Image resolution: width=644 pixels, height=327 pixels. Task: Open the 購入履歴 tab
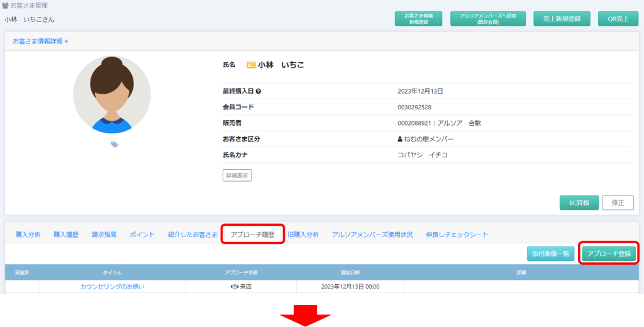pyautogui.click(x=66, y=235)
